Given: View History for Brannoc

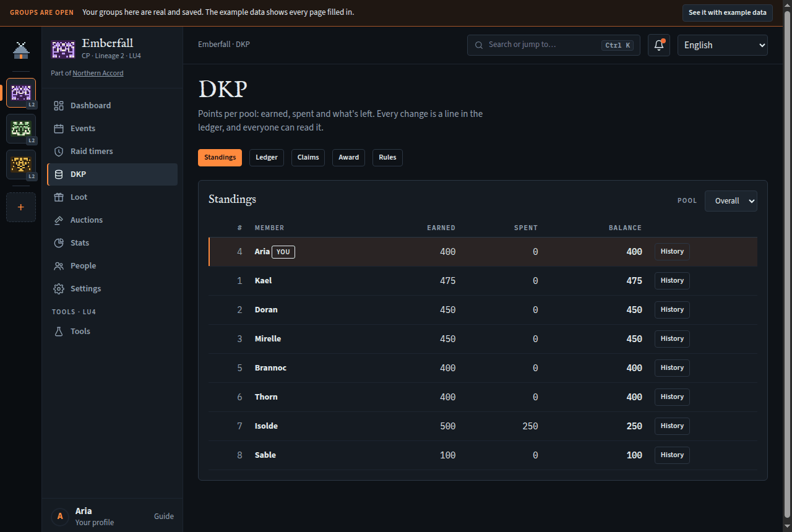Looking at the screenshot, I should click(672, 368).
